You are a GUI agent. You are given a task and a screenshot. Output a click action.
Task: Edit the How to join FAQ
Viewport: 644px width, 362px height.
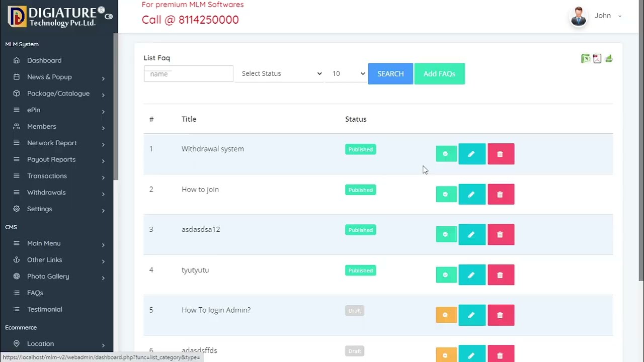472,194
